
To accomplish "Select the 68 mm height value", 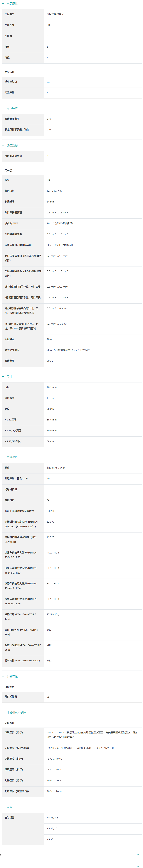I will 50,409.
